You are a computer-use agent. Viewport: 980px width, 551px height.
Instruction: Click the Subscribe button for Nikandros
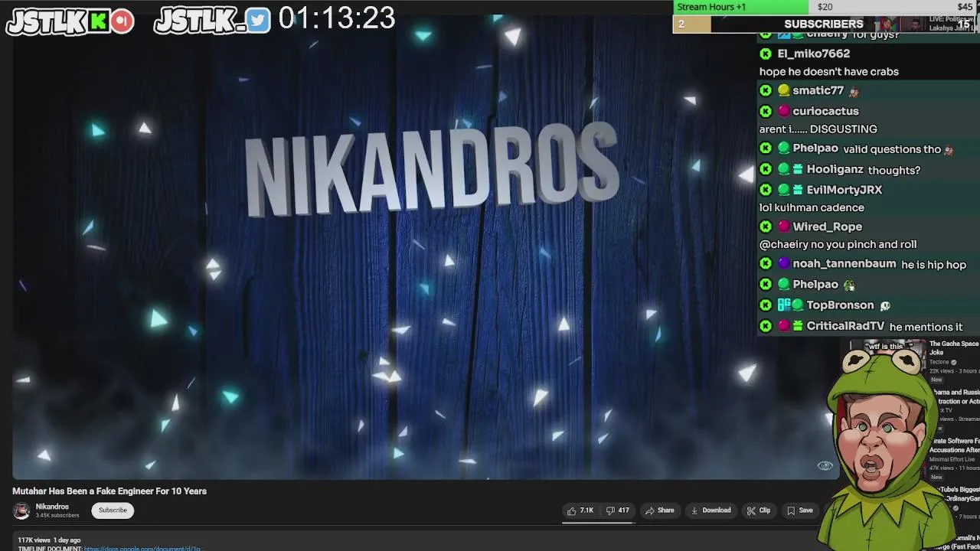pyautogui.click(x=113, y=510)
